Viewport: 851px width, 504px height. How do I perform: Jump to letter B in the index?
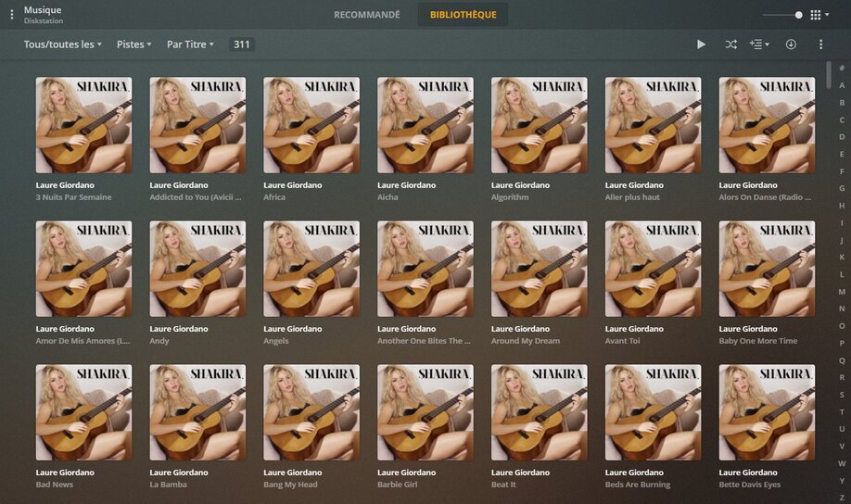[x=842, y=103]
